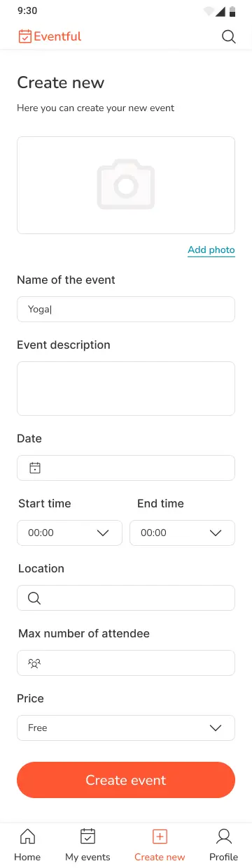Viewport: 252px width, 868px height.
Task: Tap the Home house icon
Action: pos(27,836)
